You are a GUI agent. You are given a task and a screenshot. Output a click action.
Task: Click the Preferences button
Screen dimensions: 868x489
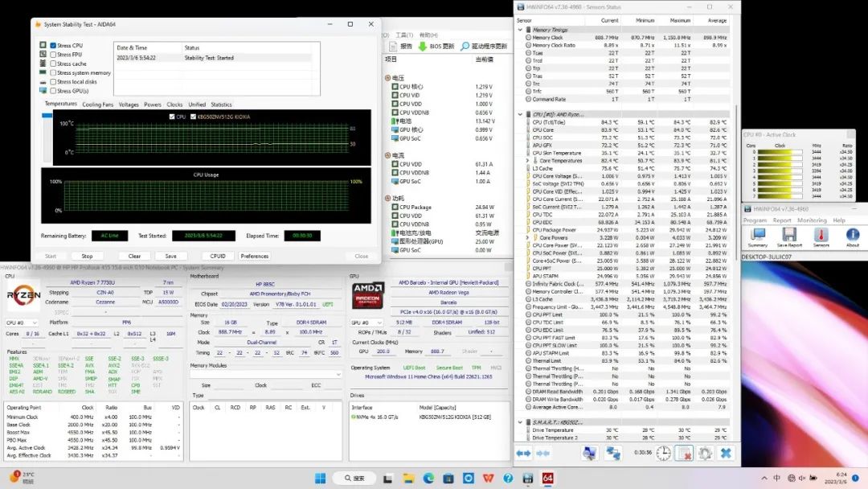255,256
